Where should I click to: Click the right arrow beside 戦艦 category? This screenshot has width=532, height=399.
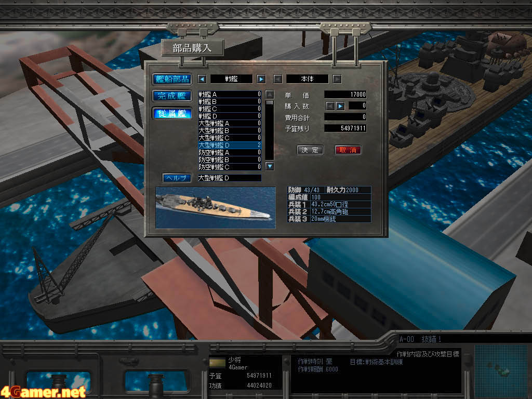click(x=261, y=79)
